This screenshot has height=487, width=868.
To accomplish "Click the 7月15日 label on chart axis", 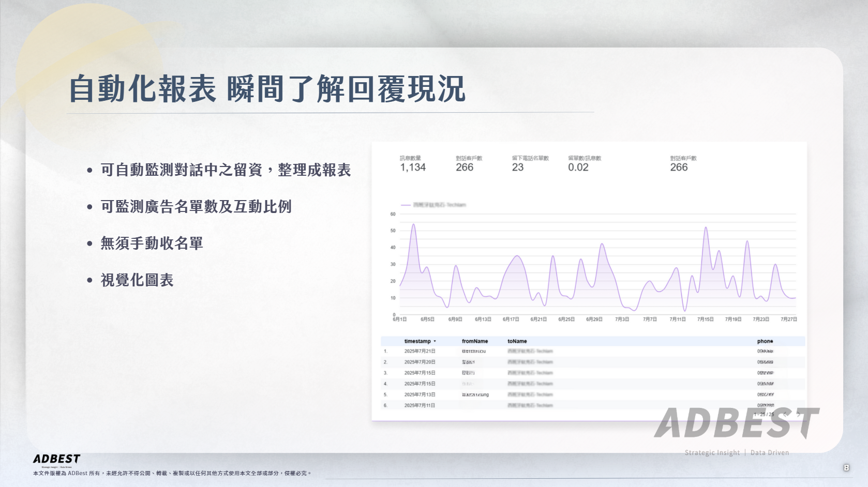I will click(x=705, y=319).
